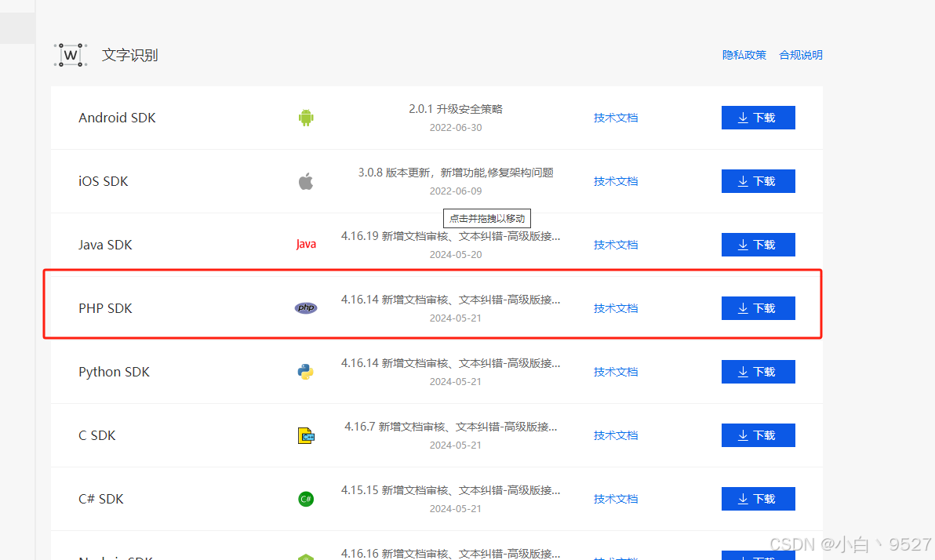Download the Android SDK
Screen dimensions: 935x560
758,118
